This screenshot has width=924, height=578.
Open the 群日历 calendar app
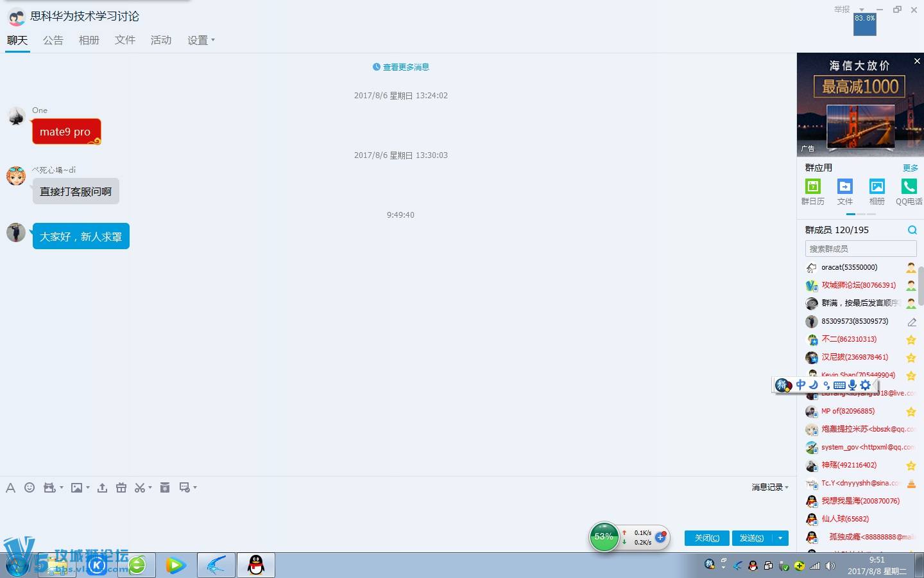pyautogui.click(x=812, y=187)
